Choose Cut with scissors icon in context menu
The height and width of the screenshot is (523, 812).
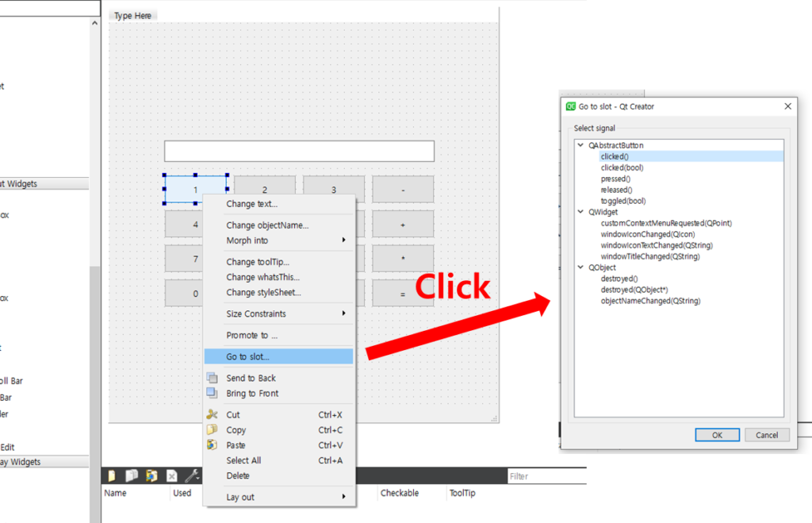[232, 415]
